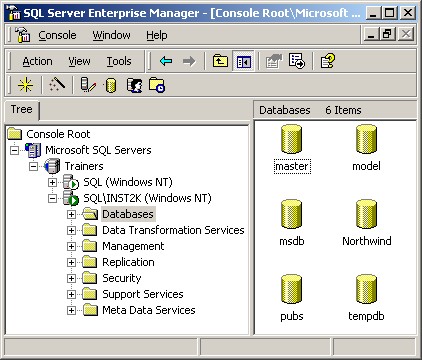
Task: Click the Forward arrow toolbar icon
Action: [189, 61]
